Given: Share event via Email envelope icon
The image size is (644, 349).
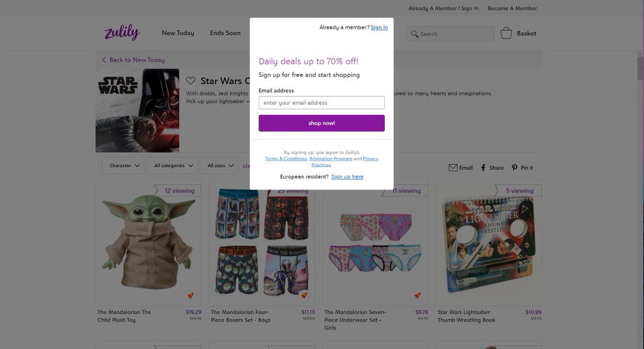Looking at the screenshot, I should coord(453,168).
